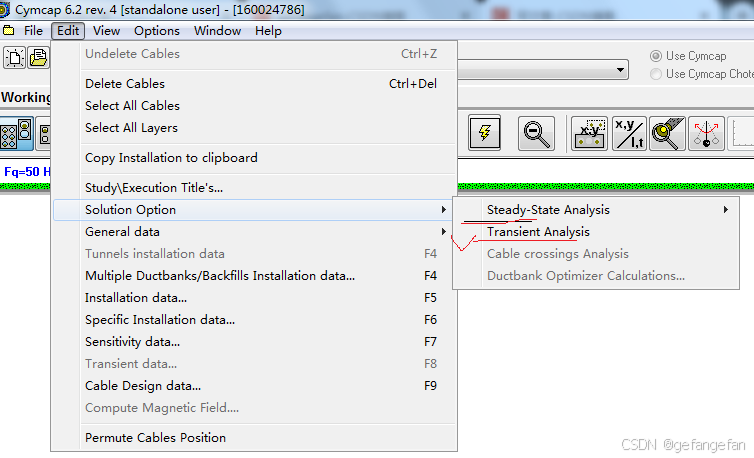Click the partially hidden chart icon at toolbar end

(x=741, y=133)
